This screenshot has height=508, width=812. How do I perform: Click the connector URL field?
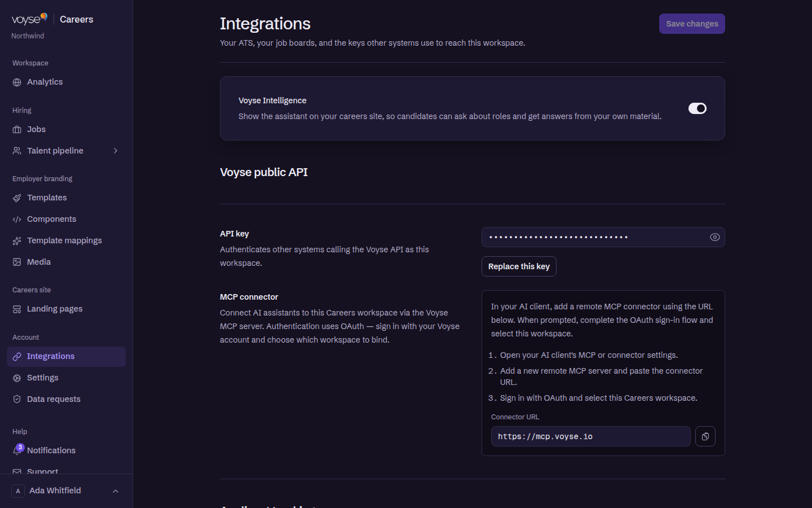(590, 436)
